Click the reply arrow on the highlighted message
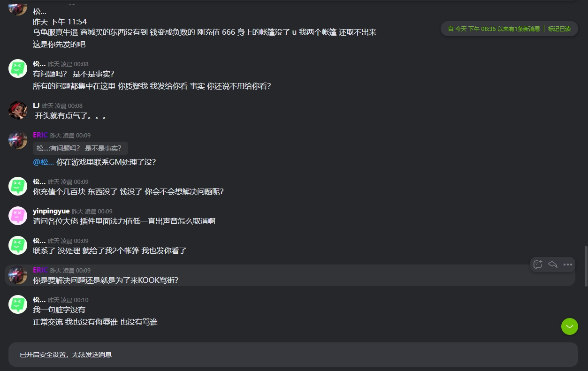The height and width of the screenshot is (371, 588). [x=553, y=265]
